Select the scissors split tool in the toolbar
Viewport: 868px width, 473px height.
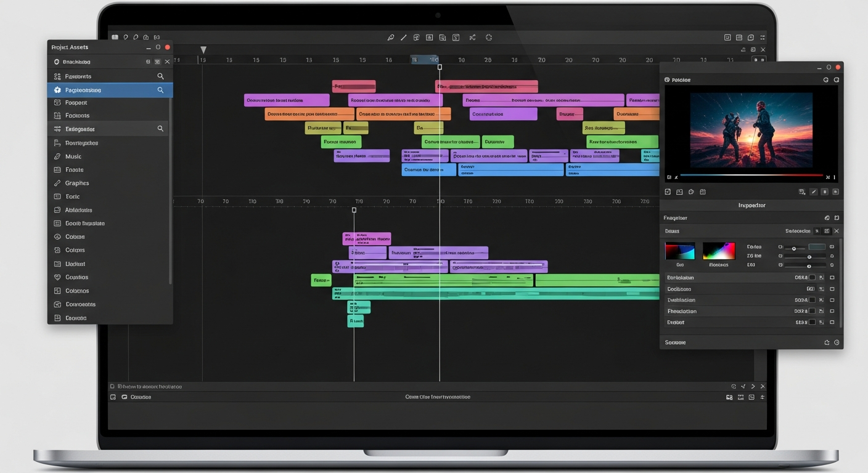tap(472, 37)
